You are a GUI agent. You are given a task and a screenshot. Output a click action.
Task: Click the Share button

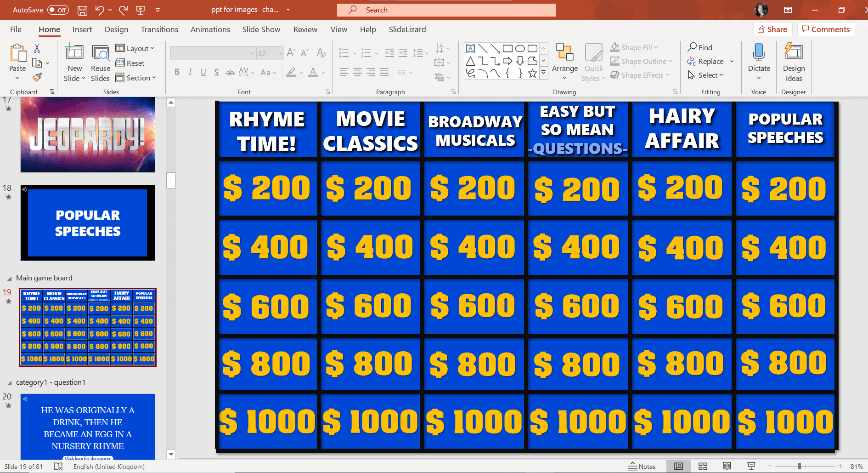tap(772, 29)
